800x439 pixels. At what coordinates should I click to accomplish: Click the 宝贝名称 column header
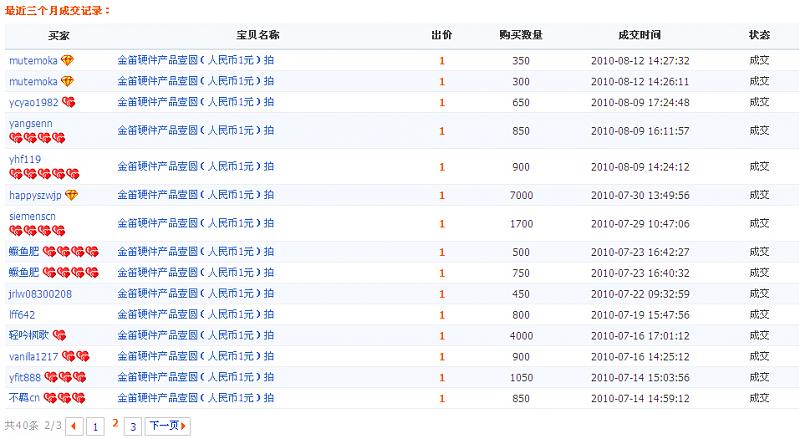tap(258, 35)
